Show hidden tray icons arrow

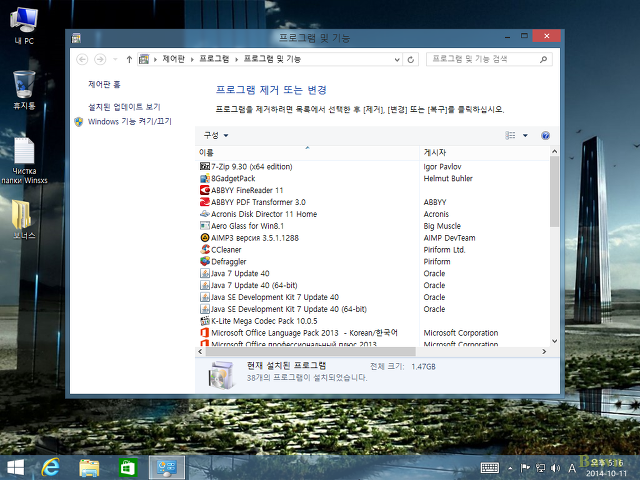tap(510, 468)
